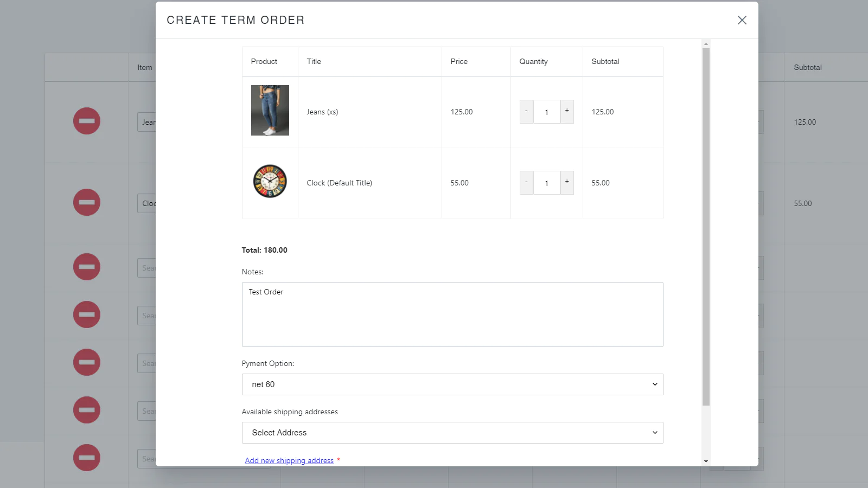Remove the Clock row using red minus icon
The image size is (868, 488).
[87, 202]
